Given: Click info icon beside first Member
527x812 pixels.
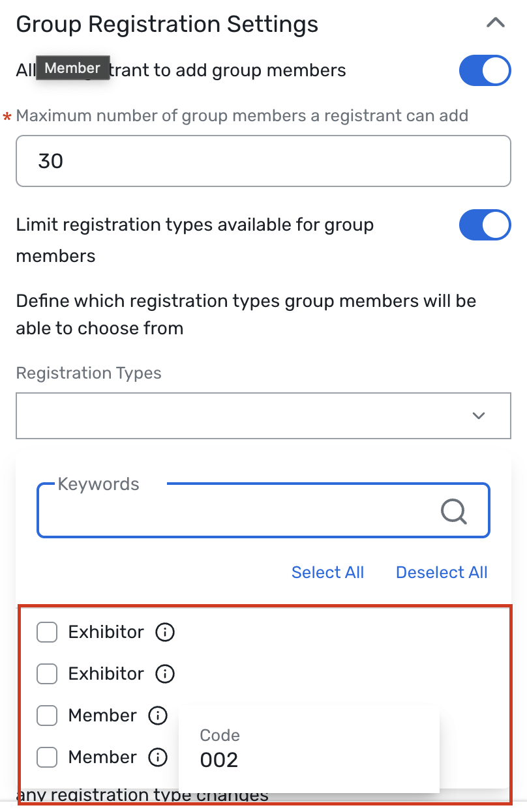Looking at the screenshot, I should tap(158, 716).
